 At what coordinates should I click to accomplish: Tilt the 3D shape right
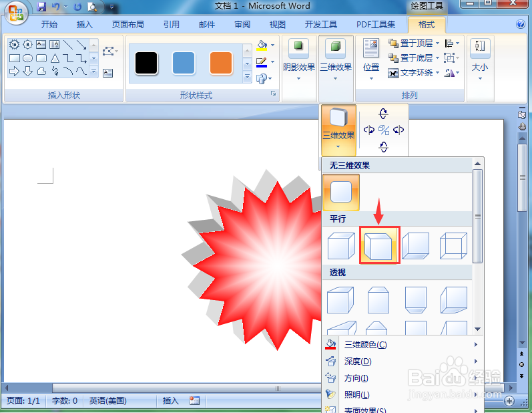point(398,130)
